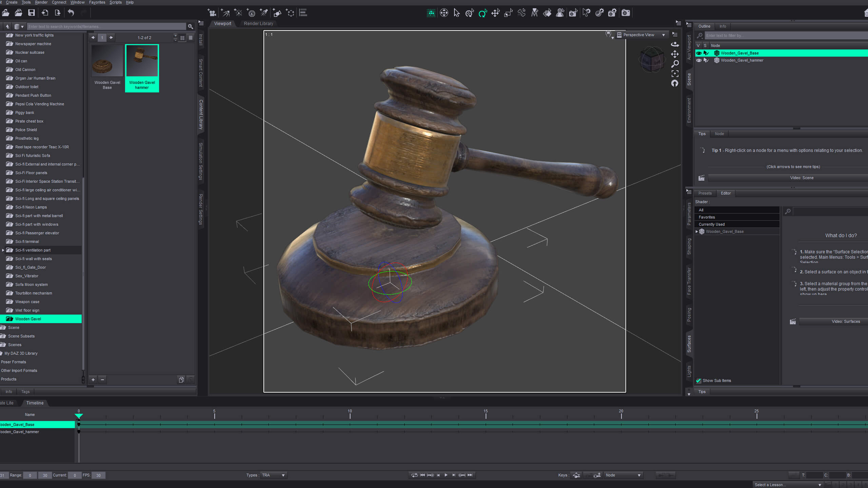Switch to the Info tab in Scene pane

point(723,26)
